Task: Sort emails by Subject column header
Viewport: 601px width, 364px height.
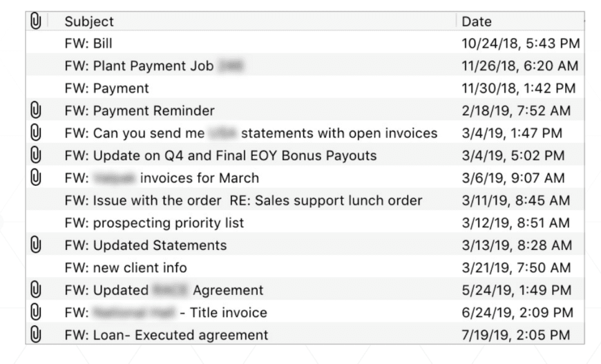Action: pyautogui.click(x=90, y=22)
